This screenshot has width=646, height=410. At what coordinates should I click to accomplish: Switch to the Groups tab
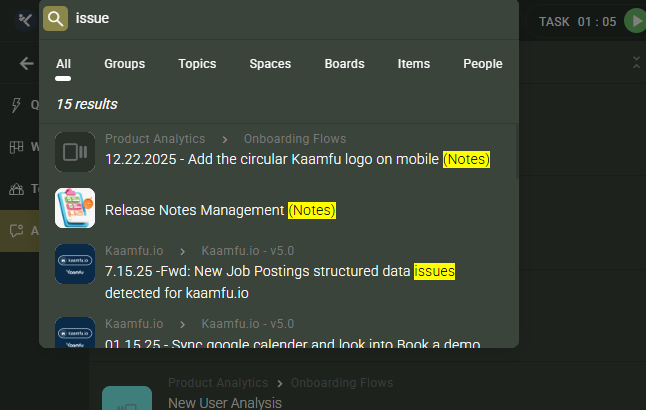tap(124, 64)
